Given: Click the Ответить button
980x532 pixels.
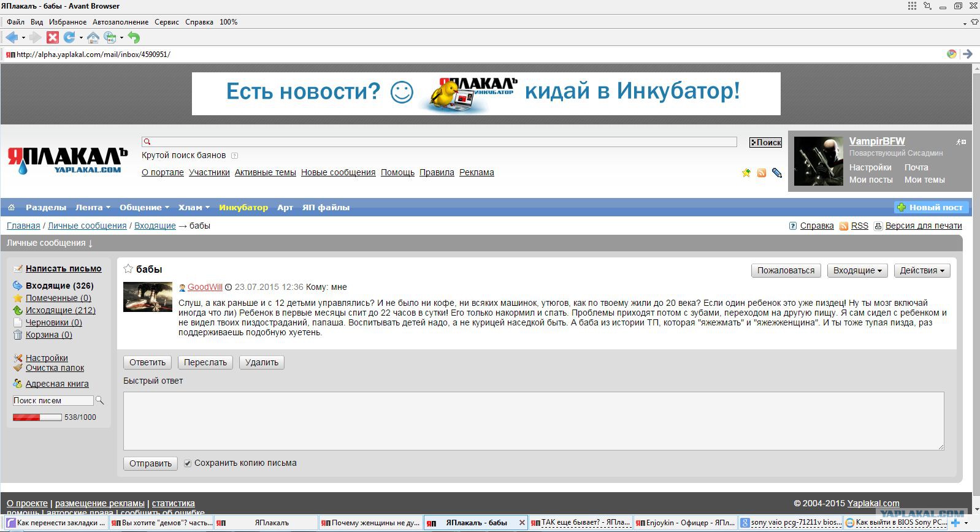Looking at the screenshot, I should click(x=148, y=362).
